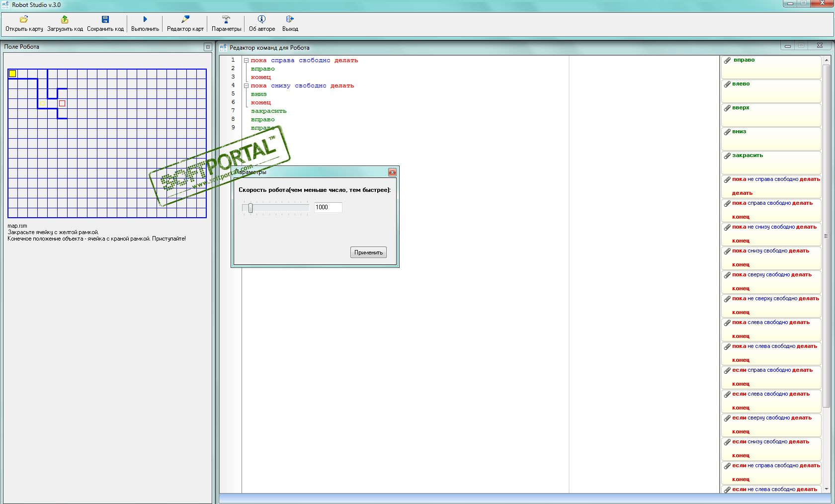
Task: Click paperclip icon of 'если сверху свободно делать'
Action: pyautogui.click(x=727, y=419)
